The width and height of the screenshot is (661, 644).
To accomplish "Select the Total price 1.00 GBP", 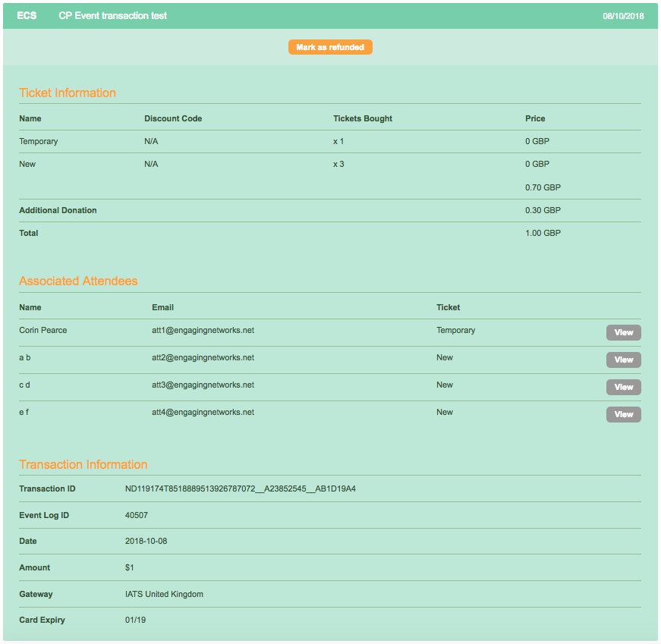I will click(543, 234).
